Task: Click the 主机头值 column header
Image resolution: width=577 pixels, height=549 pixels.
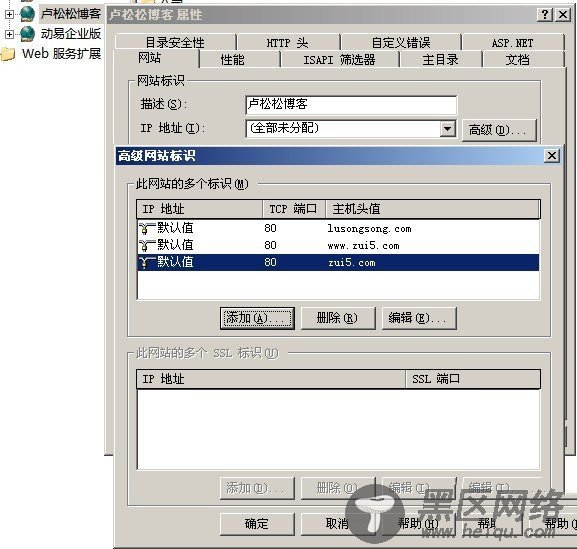Action: coord(433,209)
